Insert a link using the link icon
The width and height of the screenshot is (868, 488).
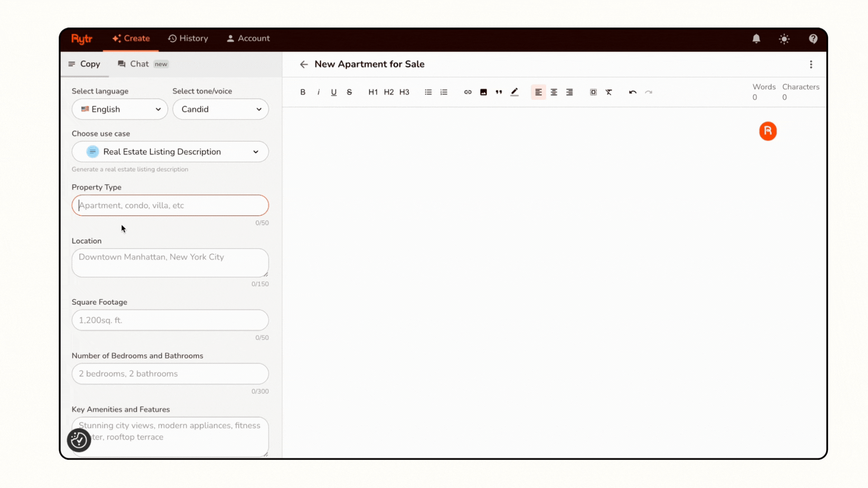pyautogui.click(x=467, y=92)
